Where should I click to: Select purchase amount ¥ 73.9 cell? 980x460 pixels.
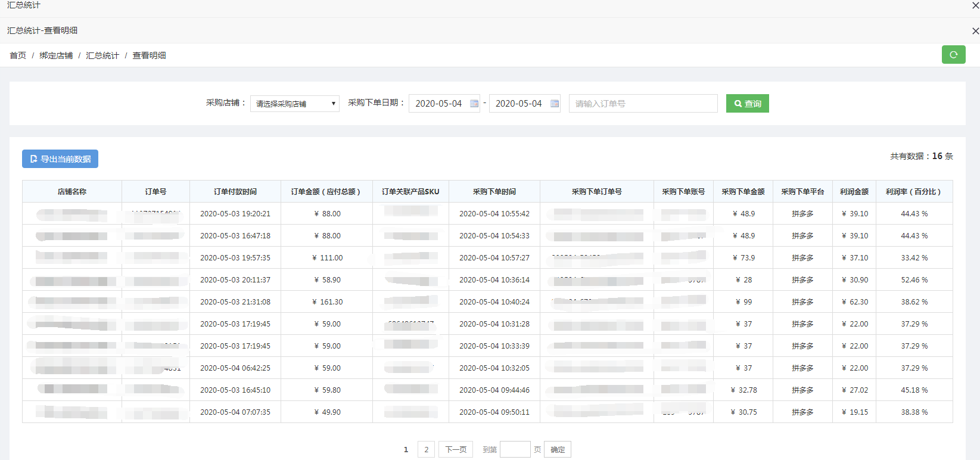point(743,258)
